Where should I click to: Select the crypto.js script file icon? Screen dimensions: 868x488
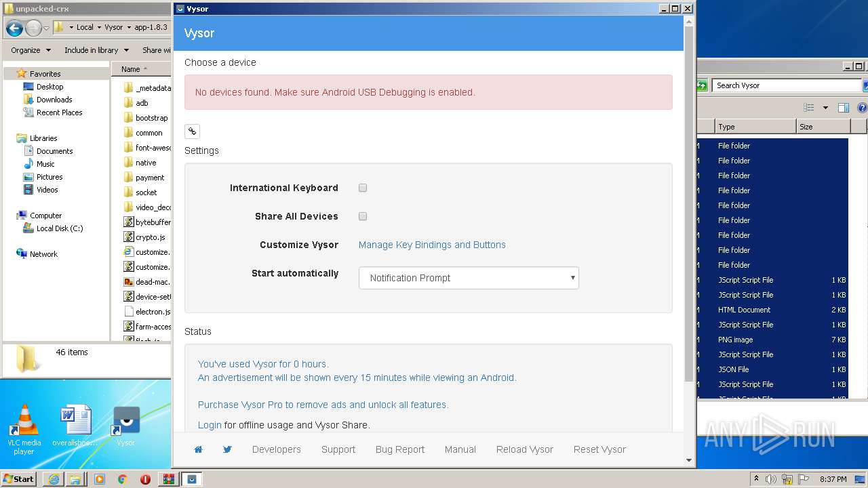tap(129, 237)
